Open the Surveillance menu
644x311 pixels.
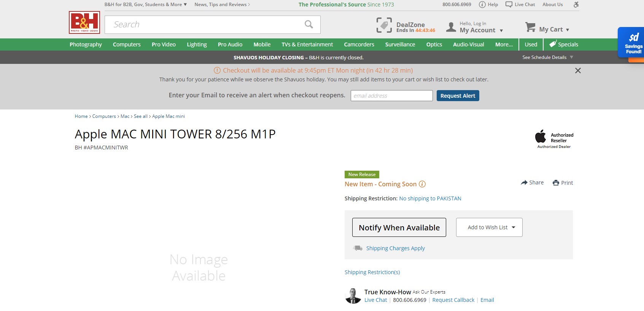[400, 44]
